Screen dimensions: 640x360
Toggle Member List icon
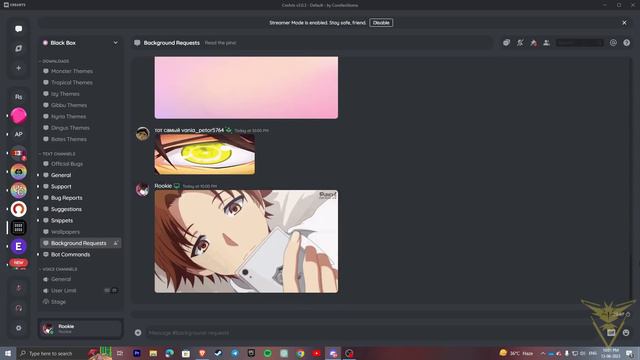(x=547, y=43)
